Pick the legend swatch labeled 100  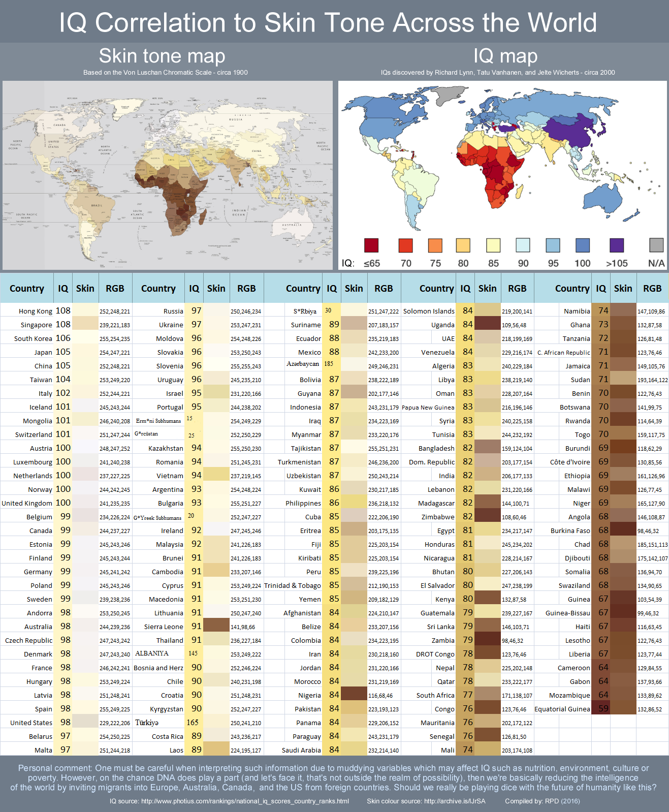tap(583, 245)
